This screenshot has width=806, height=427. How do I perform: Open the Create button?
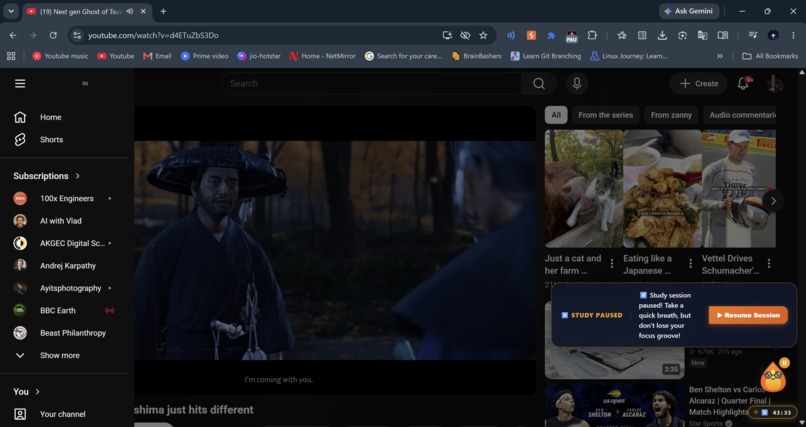(x=699, y=83)
